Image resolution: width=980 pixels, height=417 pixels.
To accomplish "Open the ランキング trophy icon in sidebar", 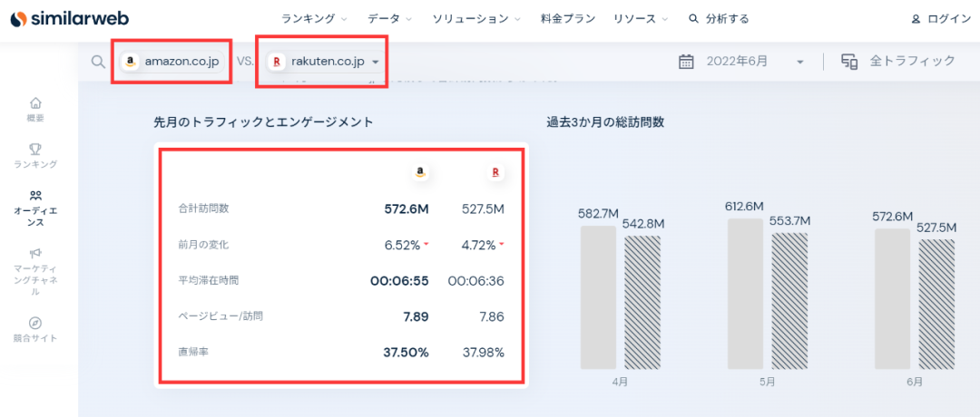I will 35,149.
